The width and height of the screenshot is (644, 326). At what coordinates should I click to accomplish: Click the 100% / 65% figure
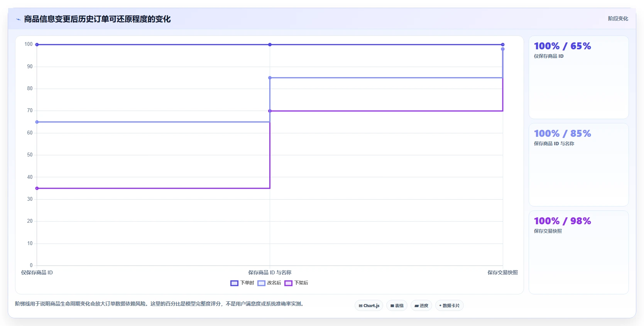click(562, 46)
